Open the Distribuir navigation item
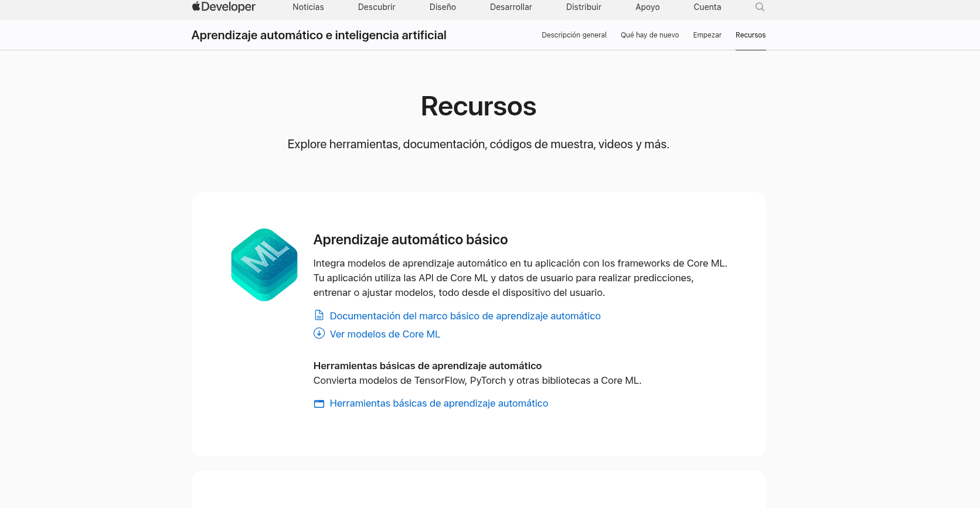The width and height of the screenshot is (980, 508). tap(583, 7)
